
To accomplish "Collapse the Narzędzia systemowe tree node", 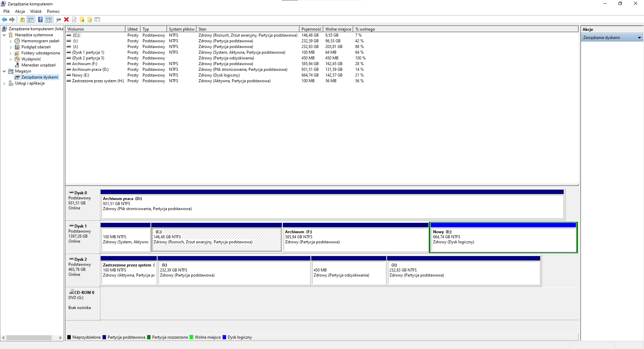I will tap(4, 35).
